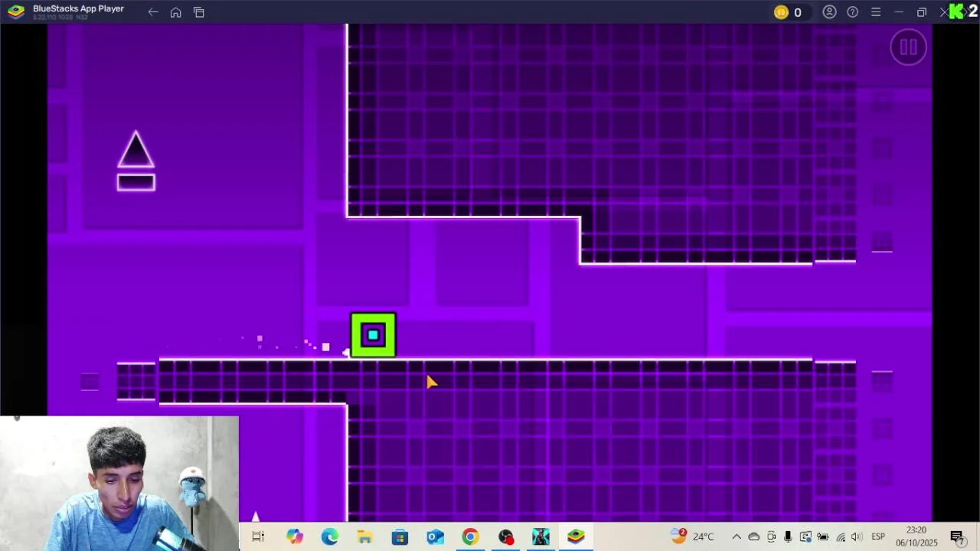Open the BlueStacks hamburger menu
Image resolution: width=980 pixels, height=551 pixels.
(876, 12)
